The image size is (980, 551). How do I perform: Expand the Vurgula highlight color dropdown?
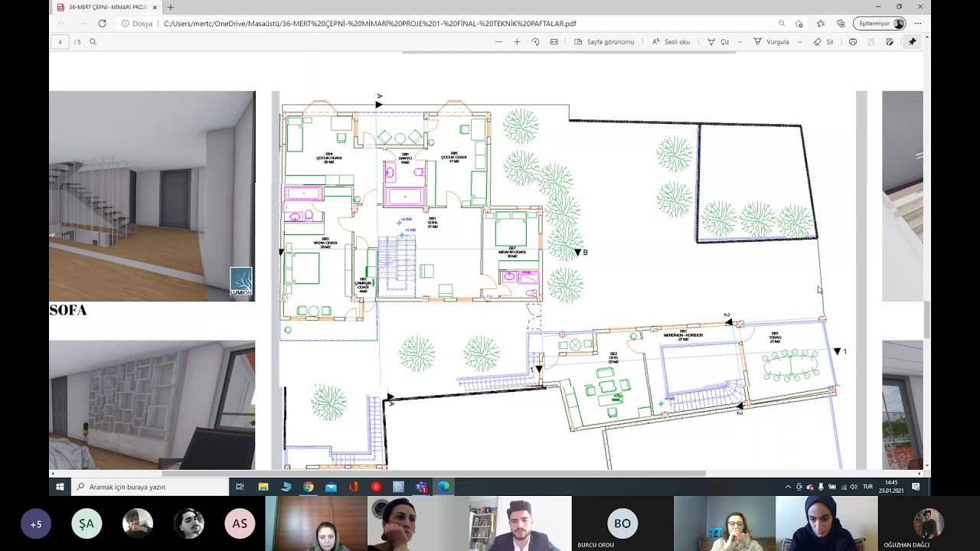(x=800, y=42)
